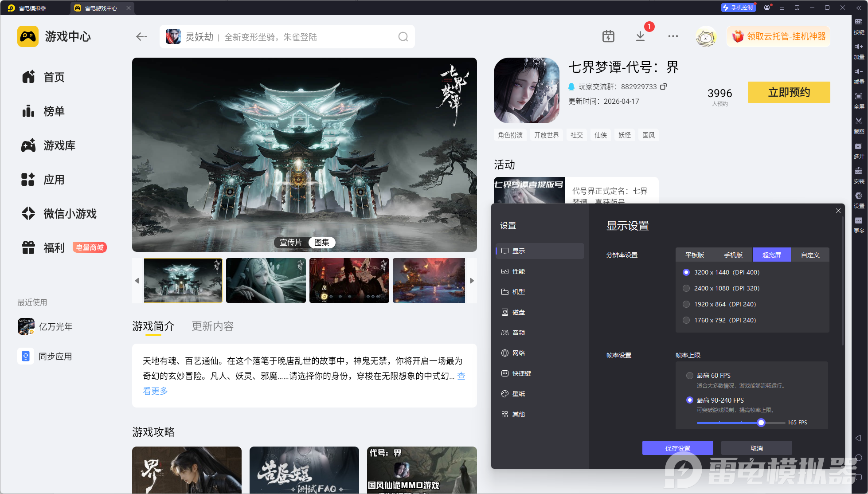Open the three-dots more options menu
868x494 pixels.
(673, 36)
